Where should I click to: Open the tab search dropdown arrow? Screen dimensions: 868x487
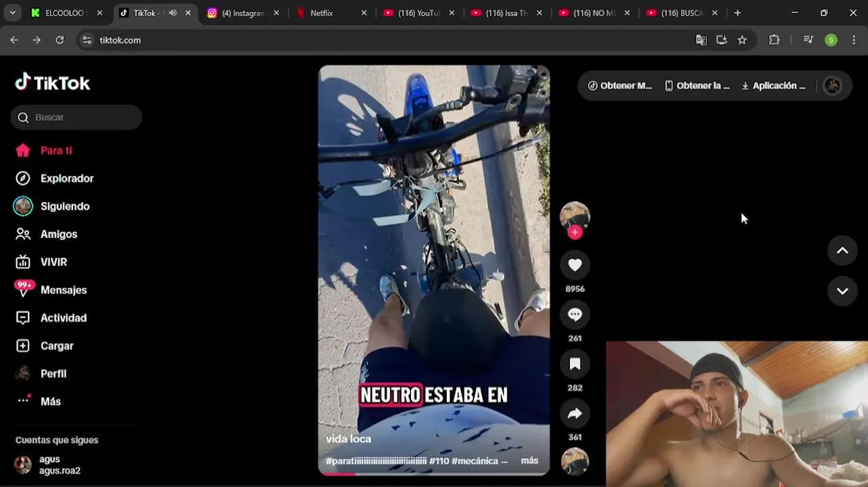(x=12, y=13)
